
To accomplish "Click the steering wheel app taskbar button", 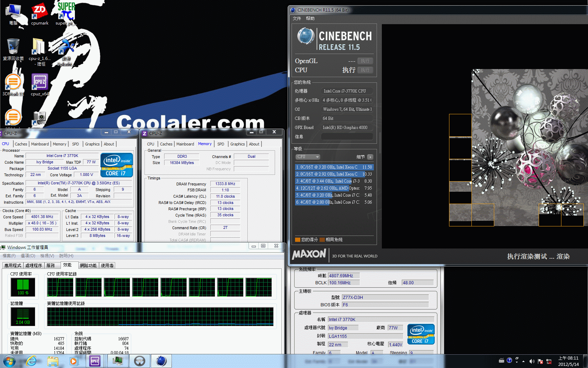I will point(140,361).
